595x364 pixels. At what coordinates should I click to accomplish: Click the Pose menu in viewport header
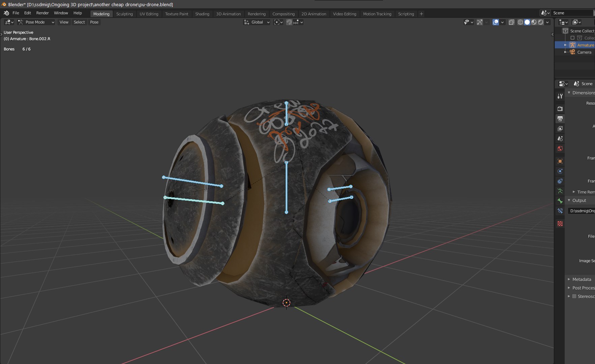click(x=94, y=22)
